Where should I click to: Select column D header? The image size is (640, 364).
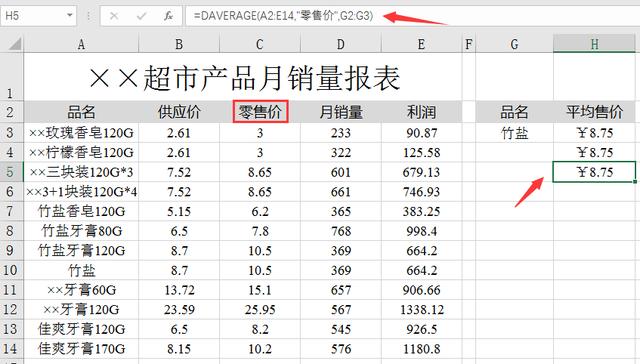coord(340,44)
